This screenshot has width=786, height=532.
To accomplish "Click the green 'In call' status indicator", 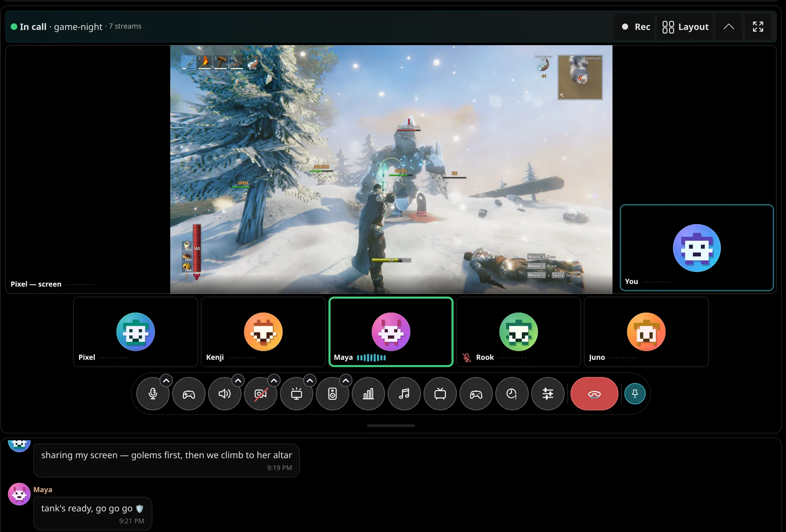I will 14,27.
